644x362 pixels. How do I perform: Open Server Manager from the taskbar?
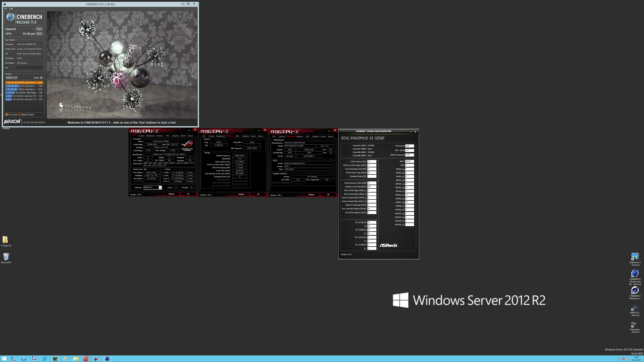(14, 359)
